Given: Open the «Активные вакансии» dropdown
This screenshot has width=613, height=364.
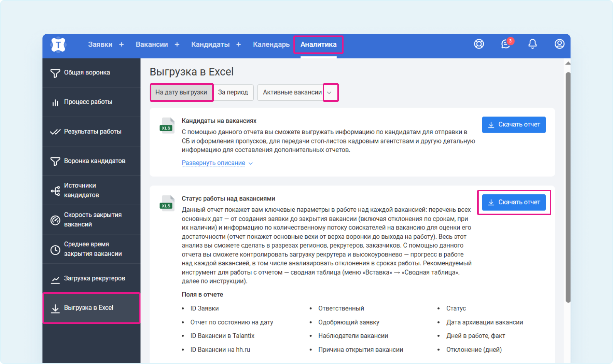Looking at the screenshot, I should 297,93.
